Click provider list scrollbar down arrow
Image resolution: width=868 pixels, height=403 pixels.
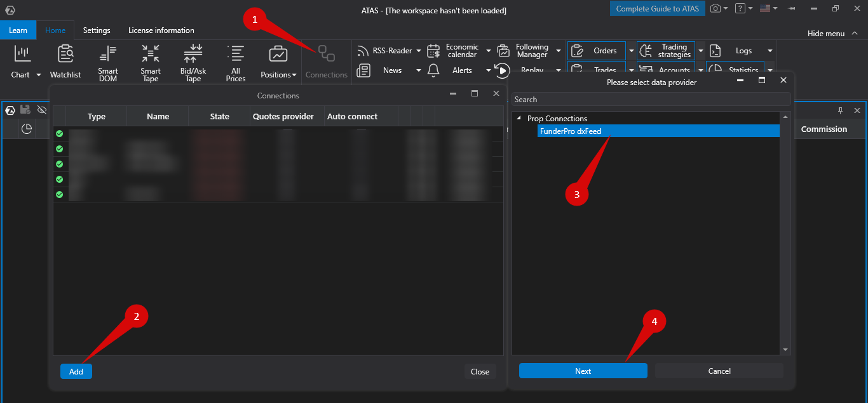(785, 350)
